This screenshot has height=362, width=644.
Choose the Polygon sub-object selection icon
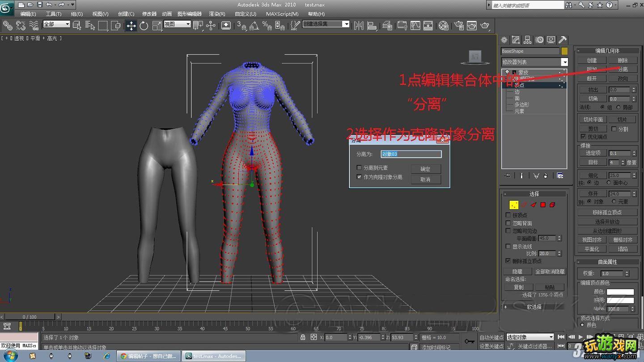[x=543, y=205]
